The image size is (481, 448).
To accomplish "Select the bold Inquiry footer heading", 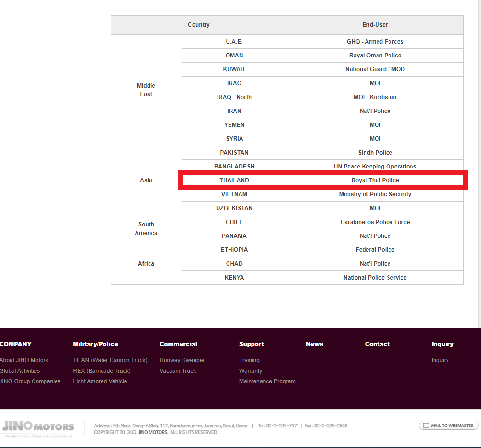I will (x=442, y=344).
